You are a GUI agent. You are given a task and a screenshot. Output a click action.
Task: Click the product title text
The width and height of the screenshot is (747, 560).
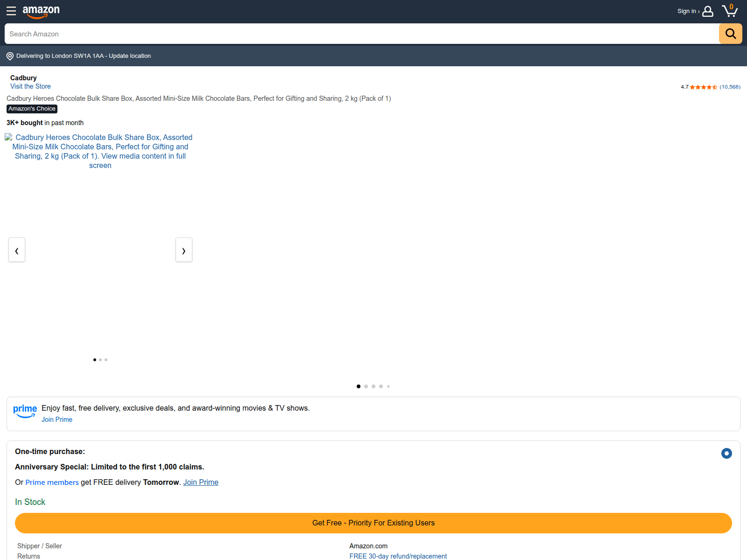[199, 98]
